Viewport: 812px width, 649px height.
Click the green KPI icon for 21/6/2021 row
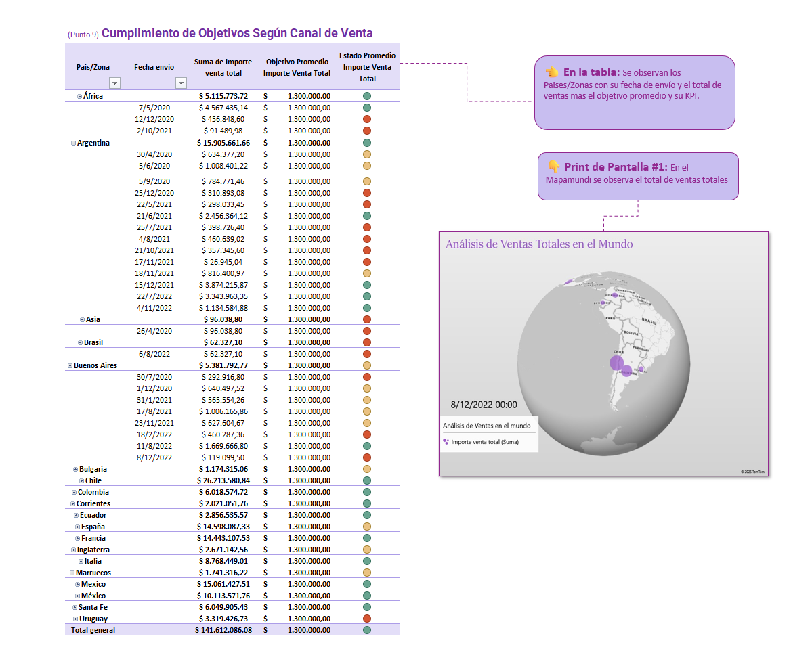(367, 216)
